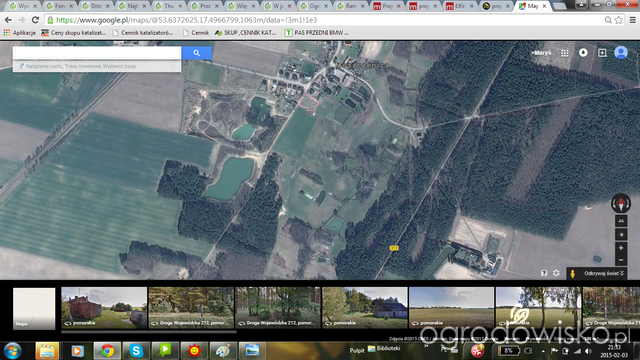
Task: Click the map search input field
Action: click(x=97, y=53)
